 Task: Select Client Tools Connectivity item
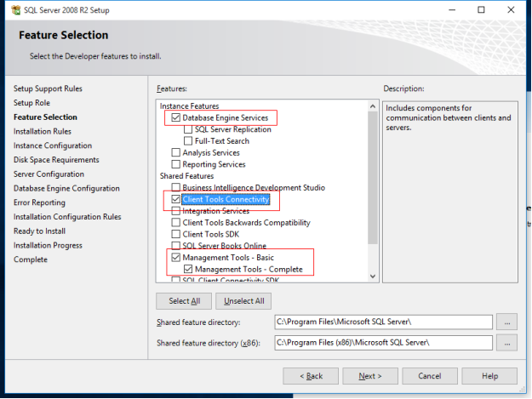(226, 200)
